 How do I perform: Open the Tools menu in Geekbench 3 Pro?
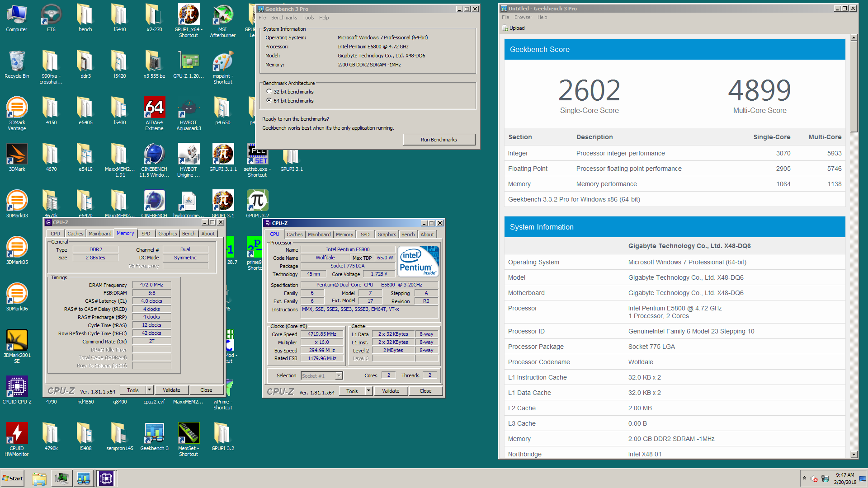(x=308, y=18)
